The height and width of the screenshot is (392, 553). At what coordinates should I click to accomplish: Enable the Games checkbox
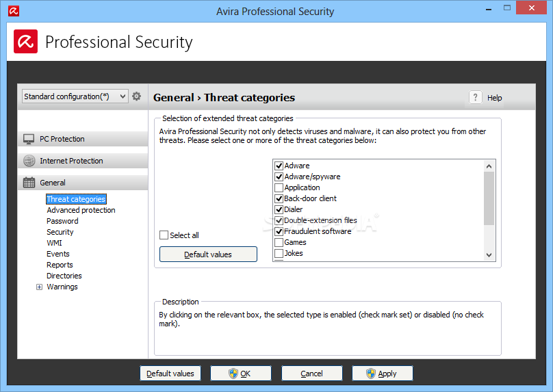click(x=279, y=242)
